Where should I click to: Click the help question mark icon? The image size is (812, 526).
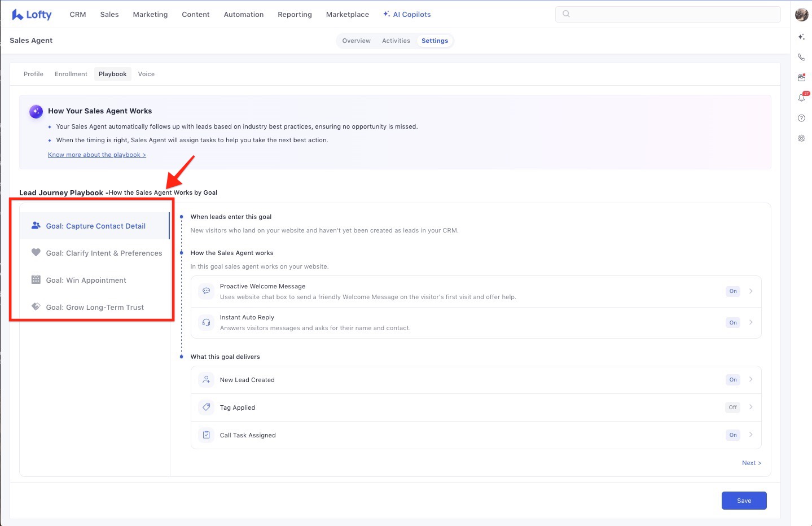click(801, 118)
